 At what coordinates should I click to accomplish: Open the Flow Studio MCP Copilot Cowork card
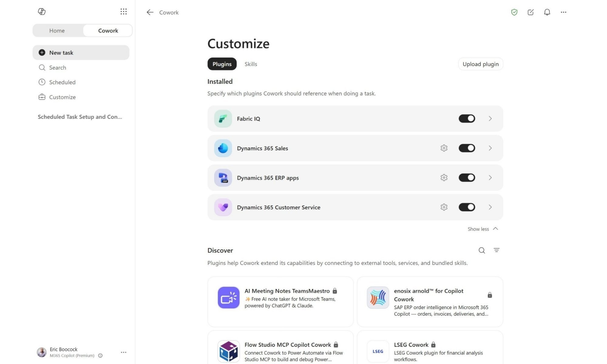[x=280, y=347]
